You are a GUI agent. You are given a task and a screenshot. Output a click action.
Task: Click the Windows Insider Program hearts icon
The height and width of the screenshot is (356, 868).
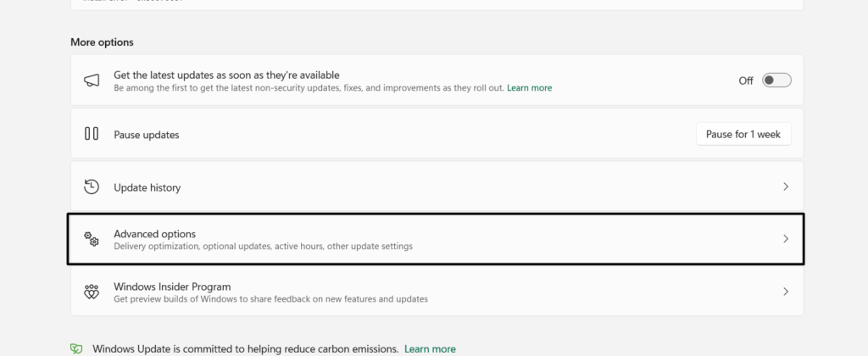[x=92, y=292]
